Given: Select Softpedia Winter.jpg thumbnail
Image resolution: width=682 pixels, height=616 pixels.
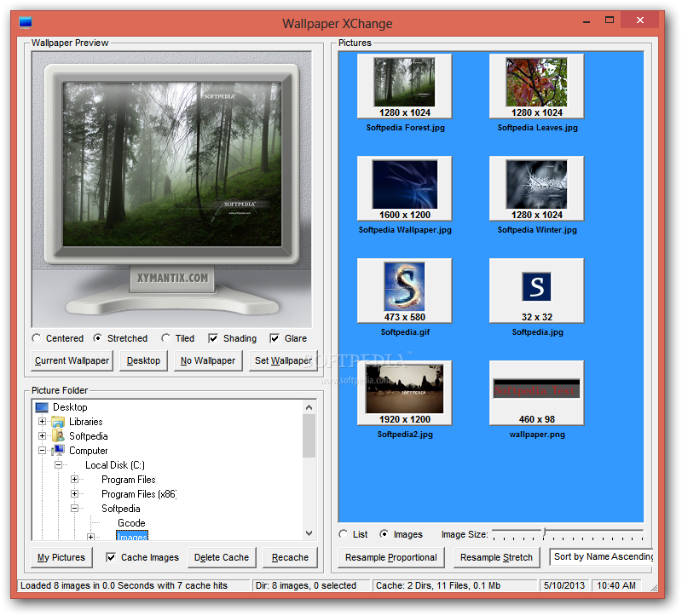Looking at the screenshot, I should (x=537, y=188).
